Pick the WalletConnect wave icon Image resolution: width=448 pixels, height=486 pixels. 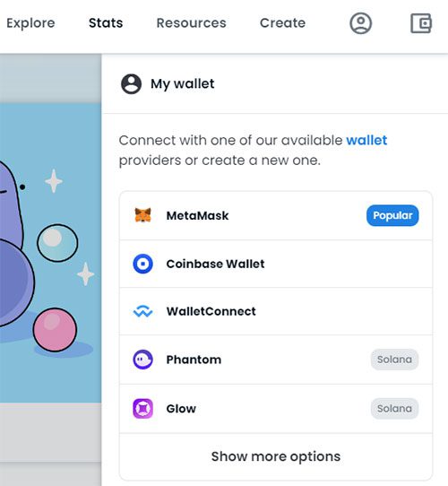142,311
